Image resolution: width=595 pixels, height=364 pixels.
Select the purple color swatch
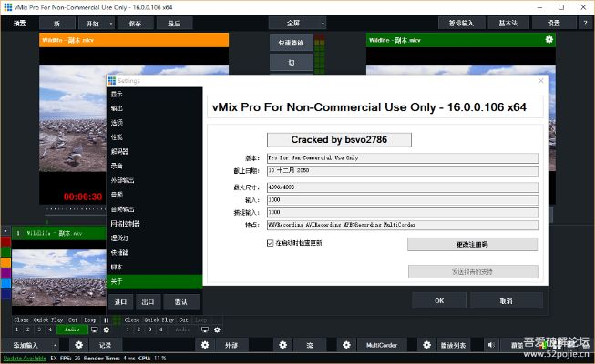pos(5,273)
